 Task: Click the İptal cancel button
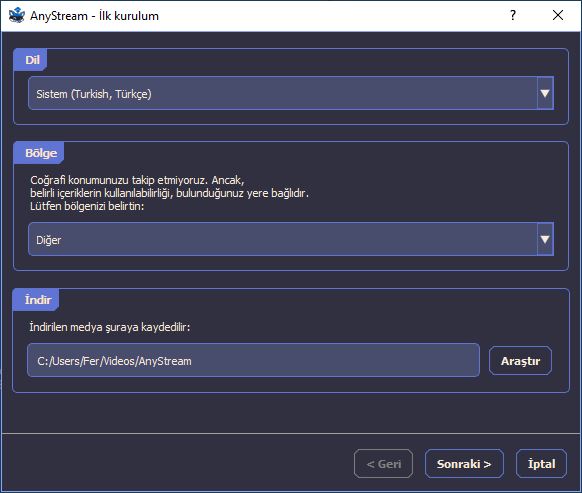pyautogui.click(x=542, y=464)
